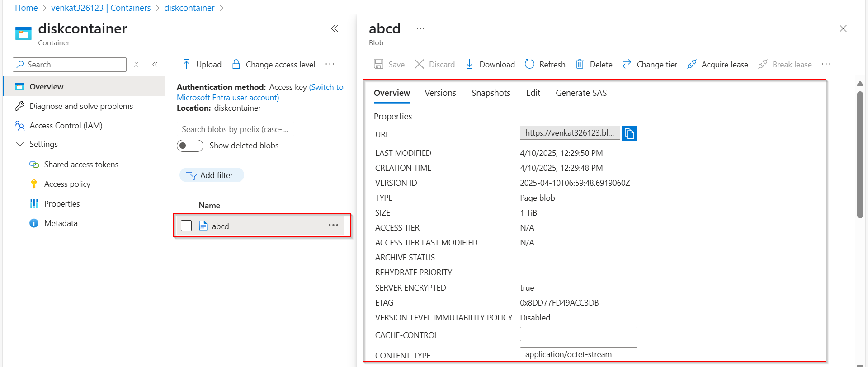
Task: Click the Change access level lock icon
Action: point(236,64)
